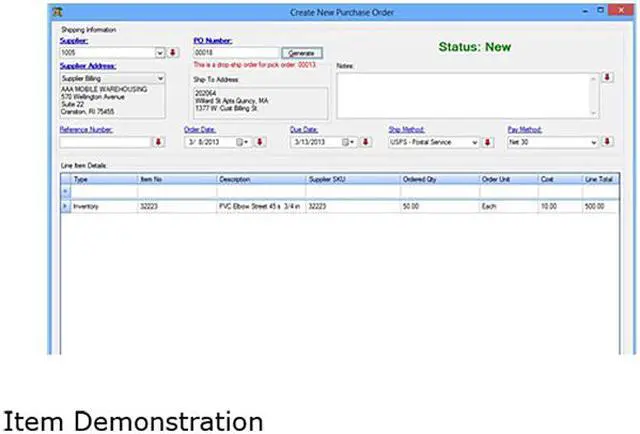The height and width of the screenshot is (434, 640).
Task: Open the Supplier combo box dropdown
Action: click(159, 53)
